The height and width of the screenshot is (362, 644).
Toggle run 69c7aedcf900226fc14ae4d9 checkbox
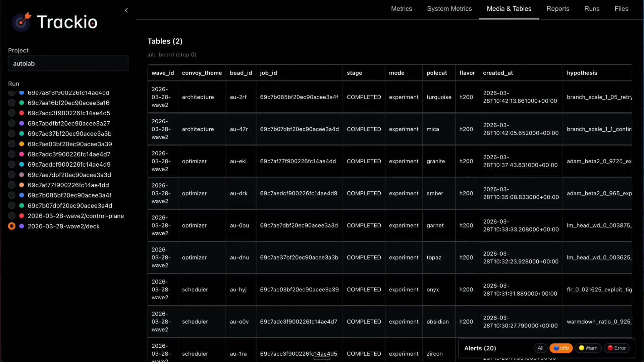point(12,165)
